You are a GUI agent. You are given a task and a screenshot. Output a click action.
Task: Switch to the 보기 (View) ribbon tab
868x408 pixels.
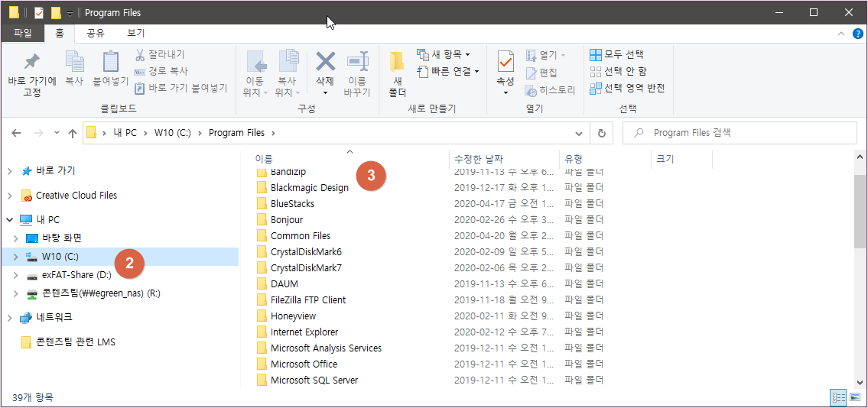[135, 33]
